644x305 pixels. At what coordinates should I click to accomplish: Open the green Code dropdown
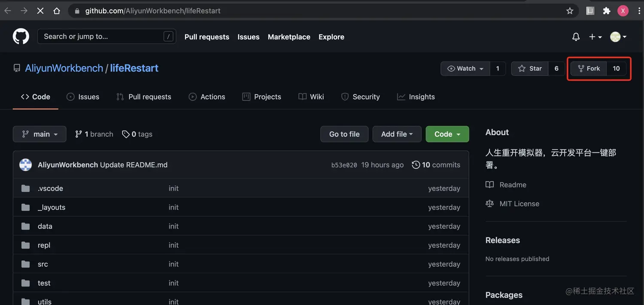click(447, 134)
